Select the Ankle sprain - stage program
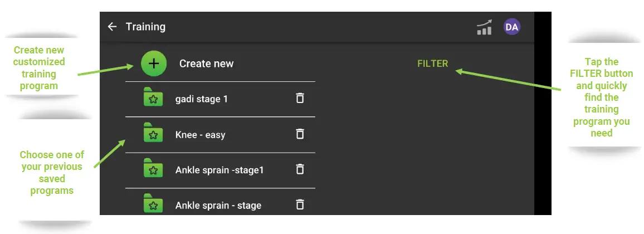Screen dimensions: 644x234 click(218, 206)
